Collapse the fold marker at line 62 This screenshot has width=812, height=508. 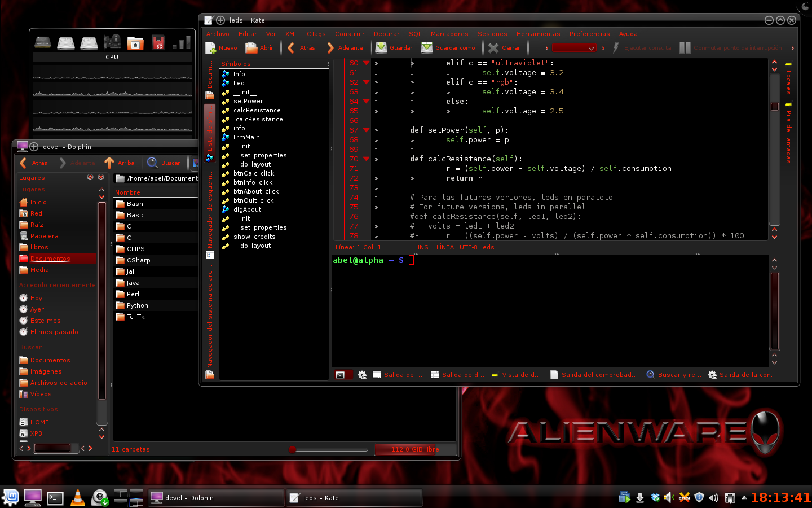tap(366, 82)
